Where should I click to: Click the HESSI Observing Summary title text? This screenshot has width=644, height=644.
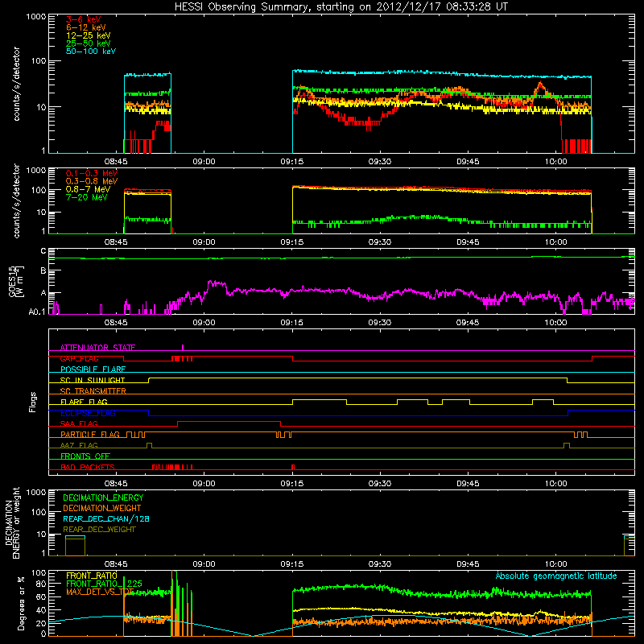(x=341, y=6)
